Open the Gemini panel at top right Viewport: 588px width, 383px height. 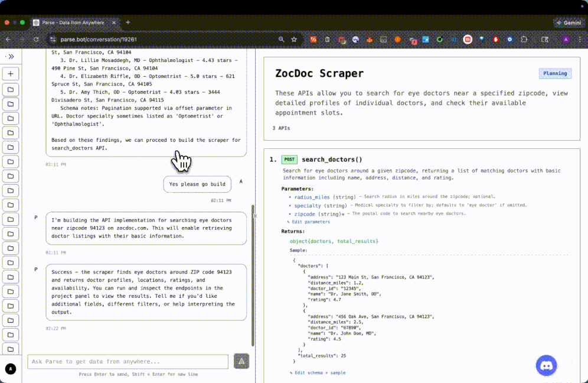pos(569,22)
